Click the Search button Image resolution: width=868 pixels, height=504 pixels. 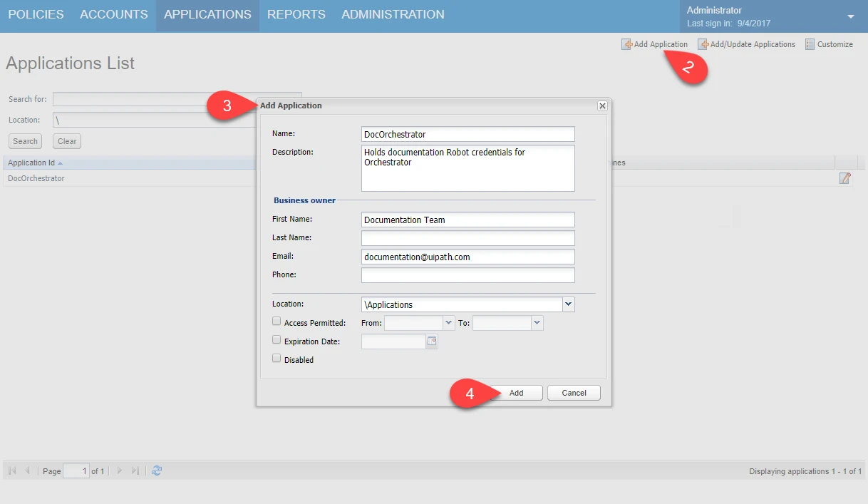26,141
